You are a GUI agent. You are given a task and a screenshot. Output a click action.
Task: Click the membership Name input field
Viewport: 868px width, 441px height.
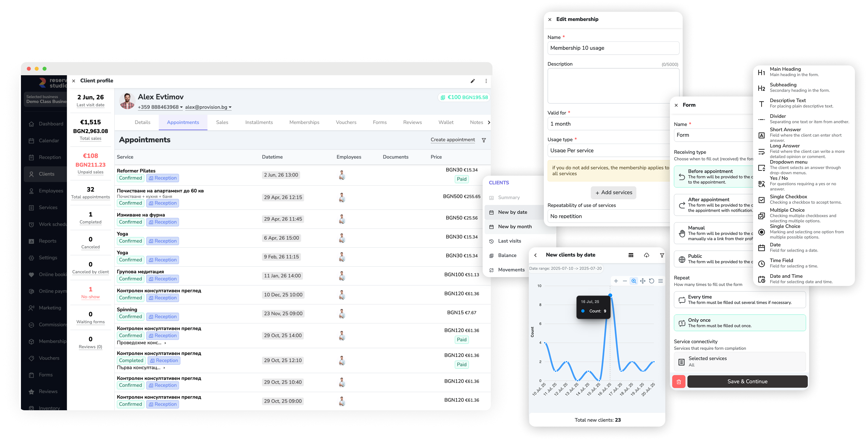click(613, 48)
